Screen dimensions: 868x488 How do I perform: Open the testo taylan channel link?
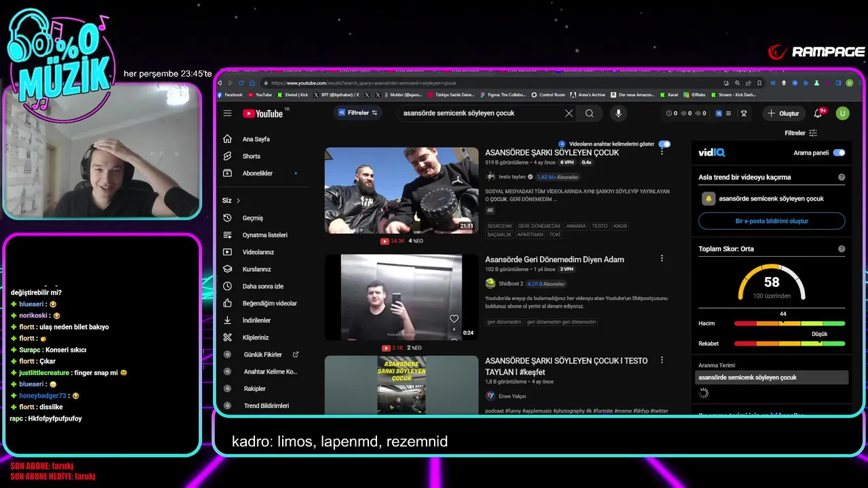coord(513,177)
